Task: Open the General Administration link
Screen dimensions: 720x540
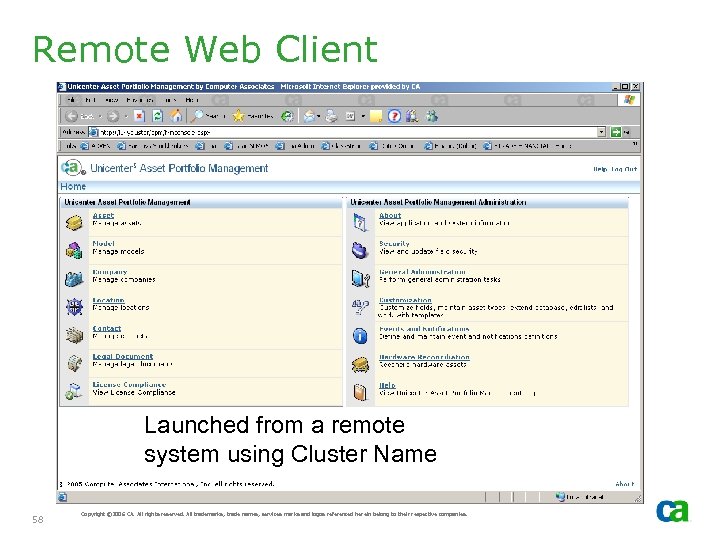Action: 422,272
